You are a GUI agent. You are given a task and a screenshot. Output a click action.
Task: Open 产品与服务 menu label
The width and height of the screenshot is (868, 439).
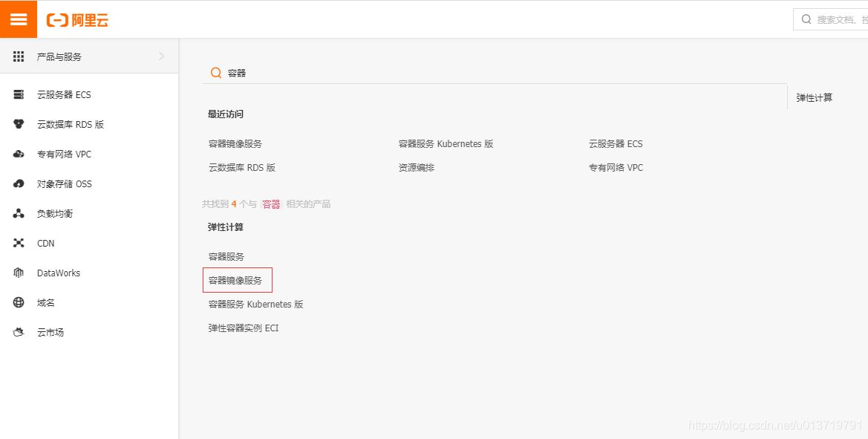[x=59, y=56]
